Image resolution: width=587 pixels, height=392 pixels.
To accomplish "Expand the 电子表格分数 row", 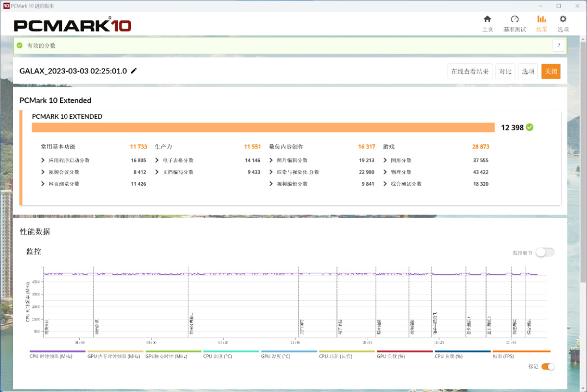I will coord(157,160).
